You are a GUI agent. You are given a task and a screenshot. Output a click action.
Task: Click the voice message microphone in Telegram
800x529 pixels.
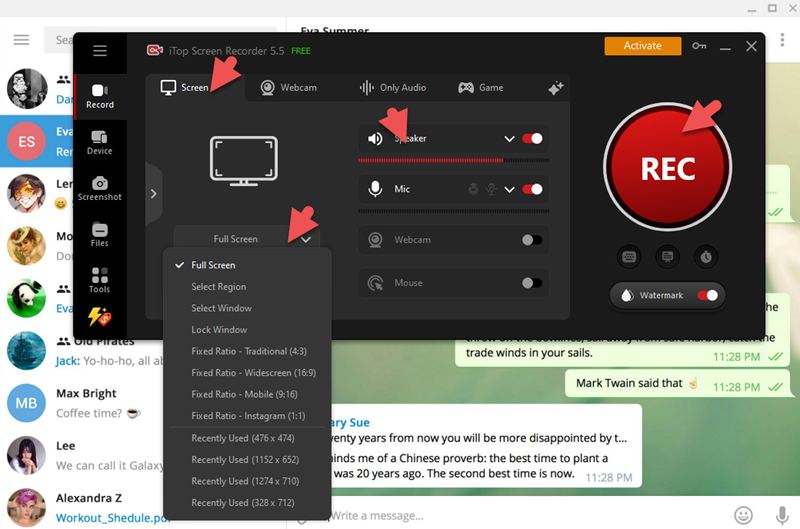(782, 515)
